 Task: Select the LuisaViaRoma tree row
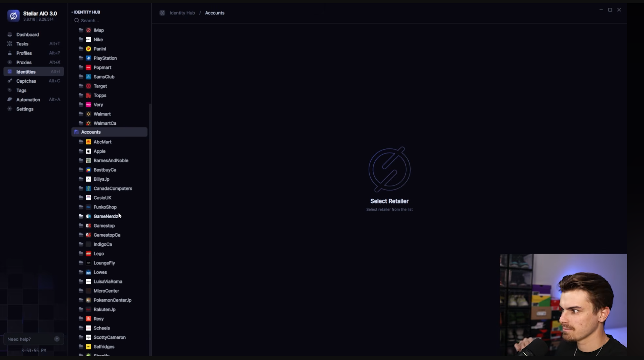pyautogui.click(x=109, y=282)
